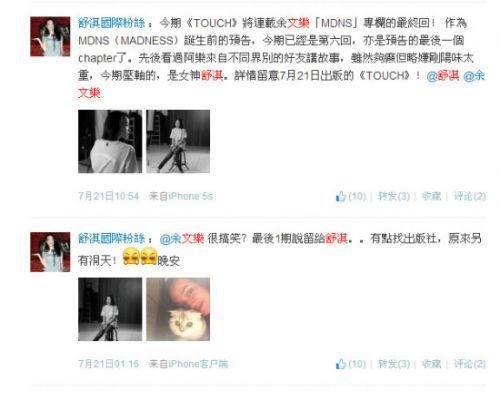Open first post author's avatar
500x400 pixels.
pos(50,36)
